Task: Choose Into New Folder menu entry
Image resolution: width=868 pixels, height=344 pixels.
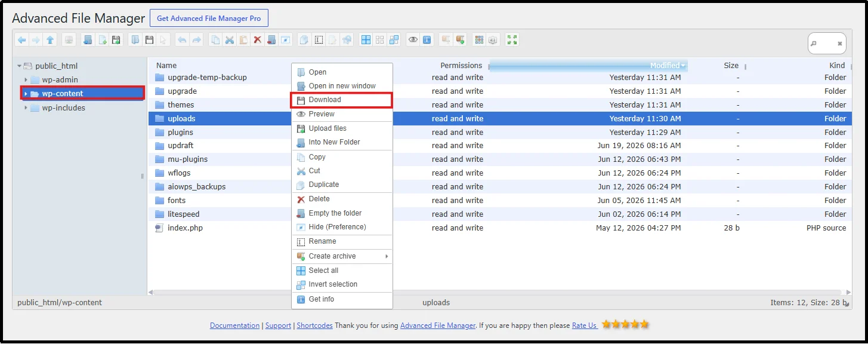Action: click(342, 142)
